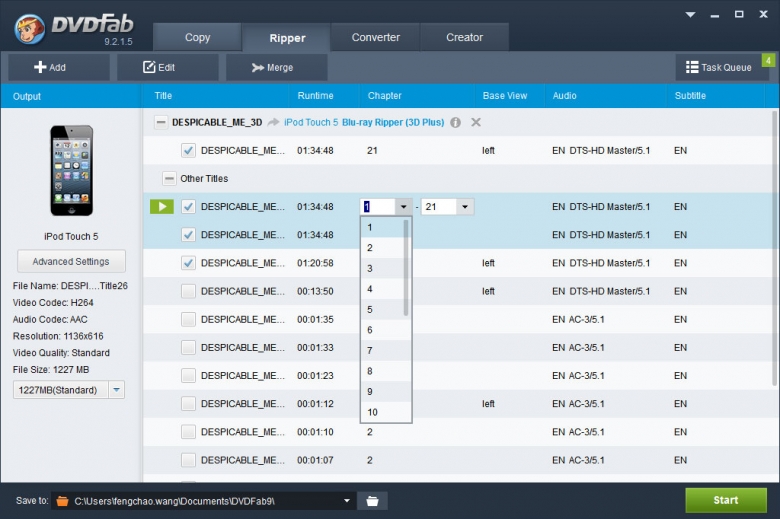Open the folder browse icon next to save path
Image resolution: width=780 pixels, height=519 pixels.
372,500
